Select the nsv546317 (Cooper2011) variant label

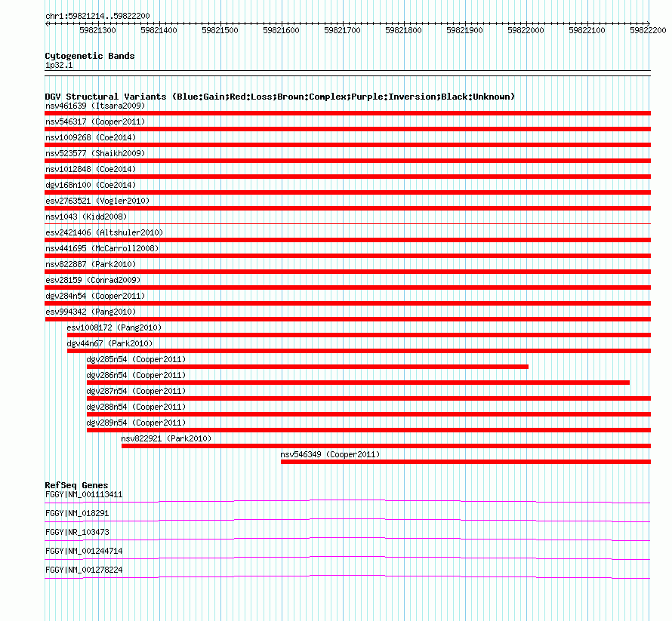pyautogui.click(x=95, y=121)
